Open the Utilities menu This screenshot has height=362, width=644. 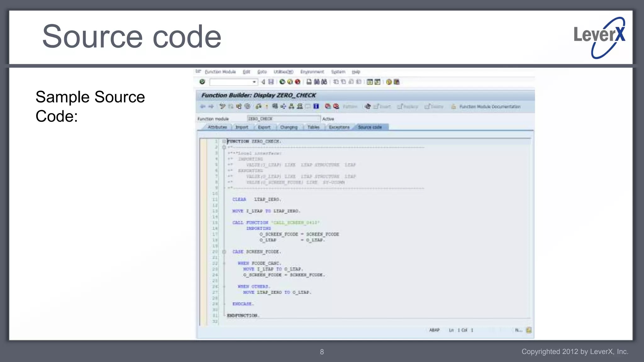point(283,72)
